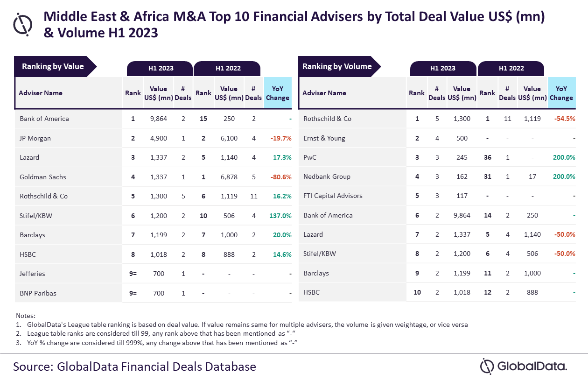Image resolution: width=588 pixels, height=381 pixels.
Task: Click Goldman Sachs adviser name
Action: [43, 177]
